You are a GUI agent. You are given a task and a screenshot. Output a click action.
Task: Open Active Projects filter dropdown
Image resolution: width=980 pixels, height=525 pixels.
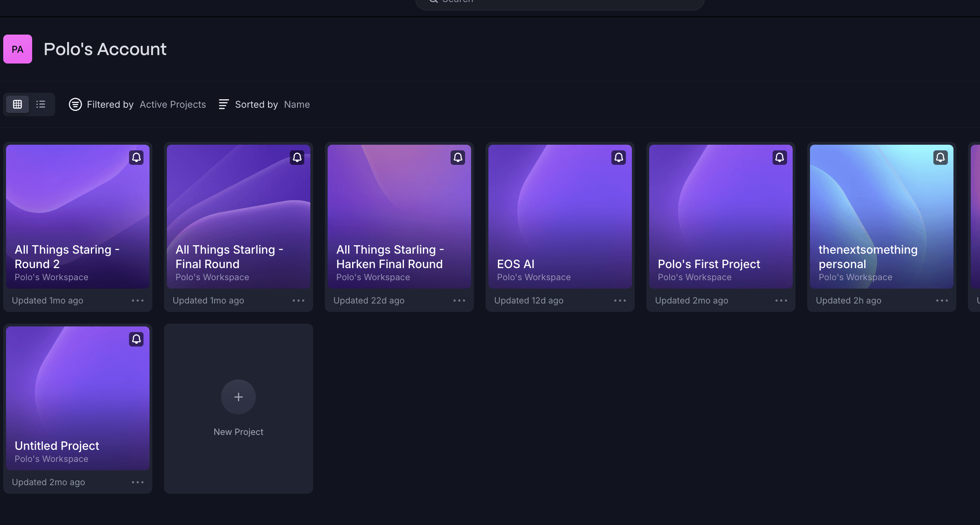(172, 105)
